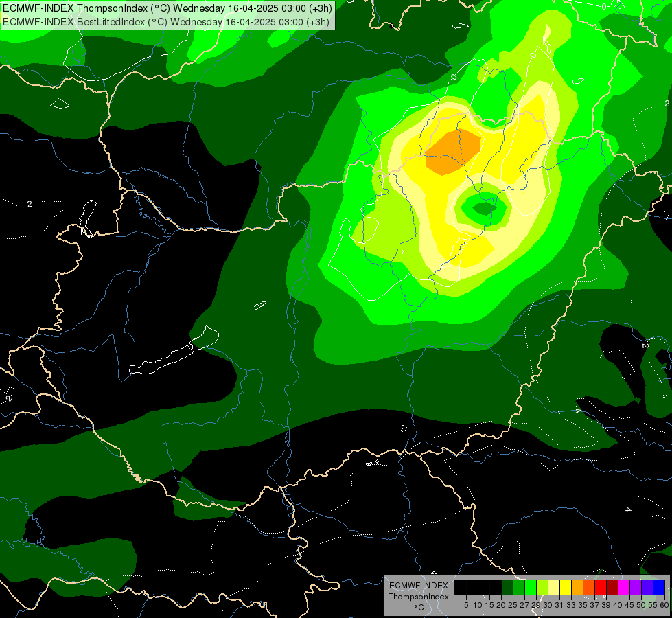The height and width of the screenshot is (618, 672).
Task: Click the legend's 'ThompsonIndex' label
Action: click(419, 597)
